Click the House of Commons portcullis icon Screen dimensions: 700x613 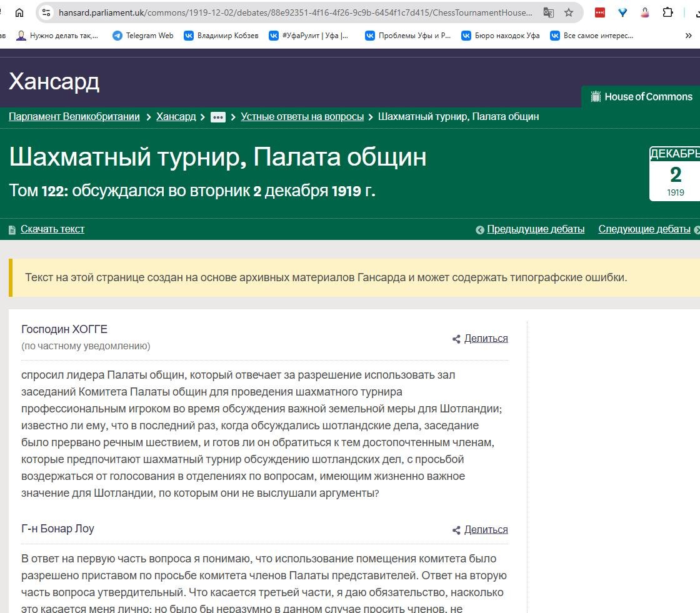click(x=596, y=96)
